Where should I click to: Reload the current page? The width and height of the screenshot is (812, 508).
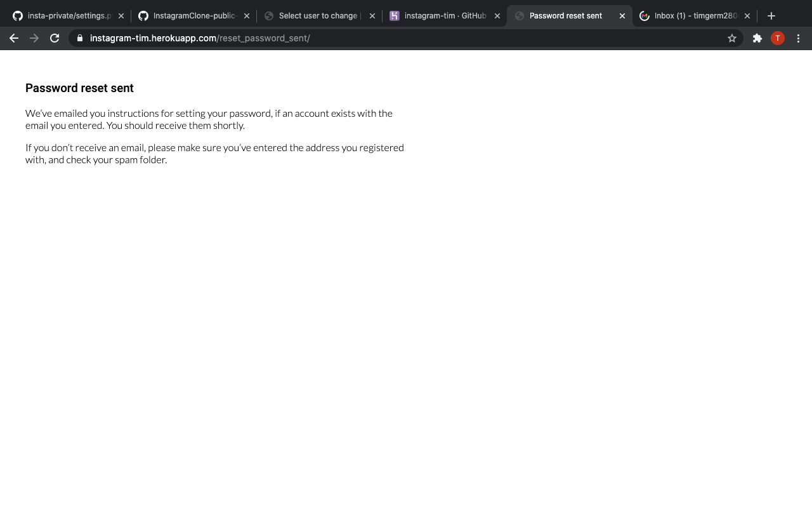click(x=55, y=38)
